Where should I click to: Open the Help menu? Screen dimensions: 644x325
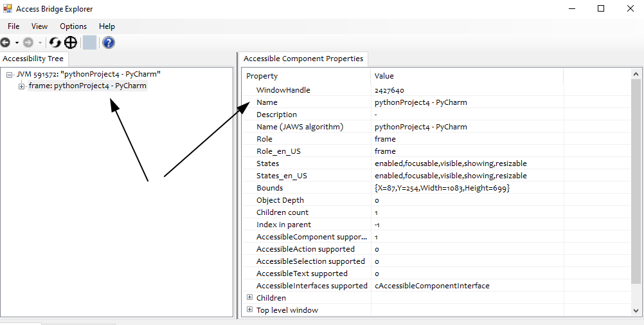click(107, 26)
